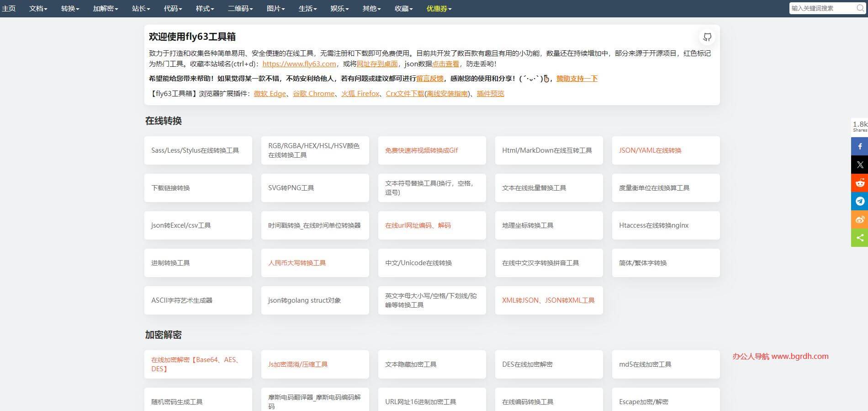
Task: Go to 主页 in the navigation bar
Action: point(9,9)
